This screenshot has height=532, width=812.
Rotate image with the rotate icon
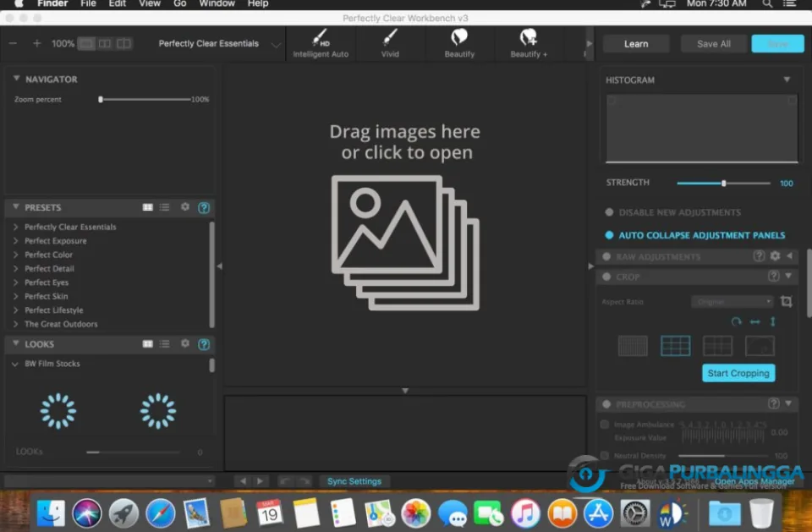pos(736,321)
